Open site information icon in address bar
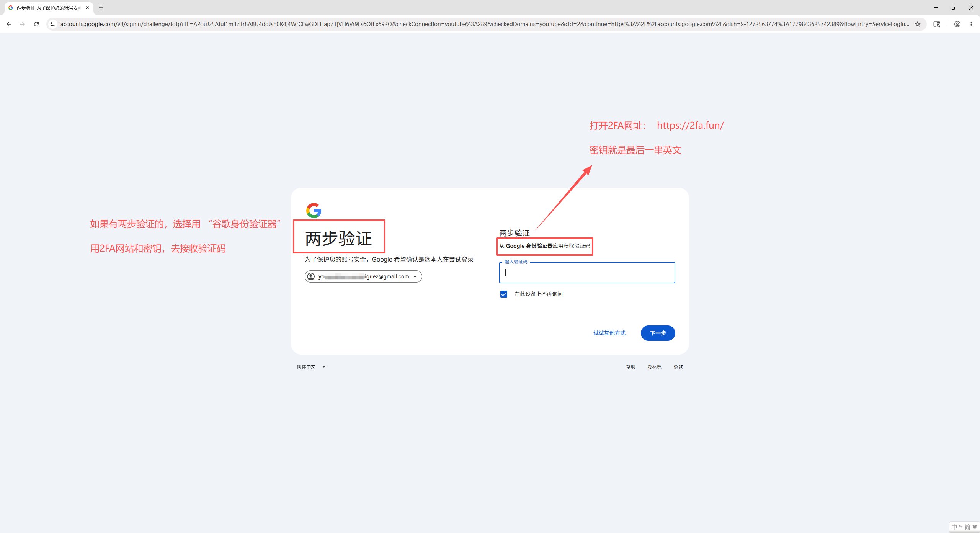The image size is (980, 533). [x=53, y=24]
